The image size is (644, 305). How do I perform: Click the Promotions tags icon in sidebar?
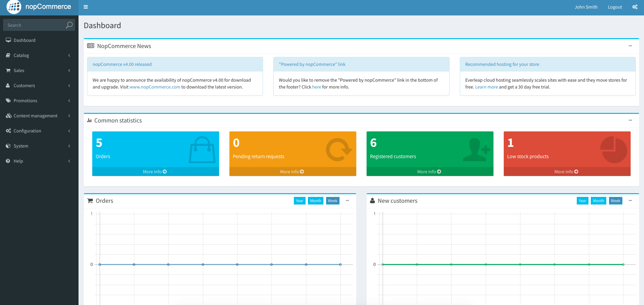click(x=8, y=101)
